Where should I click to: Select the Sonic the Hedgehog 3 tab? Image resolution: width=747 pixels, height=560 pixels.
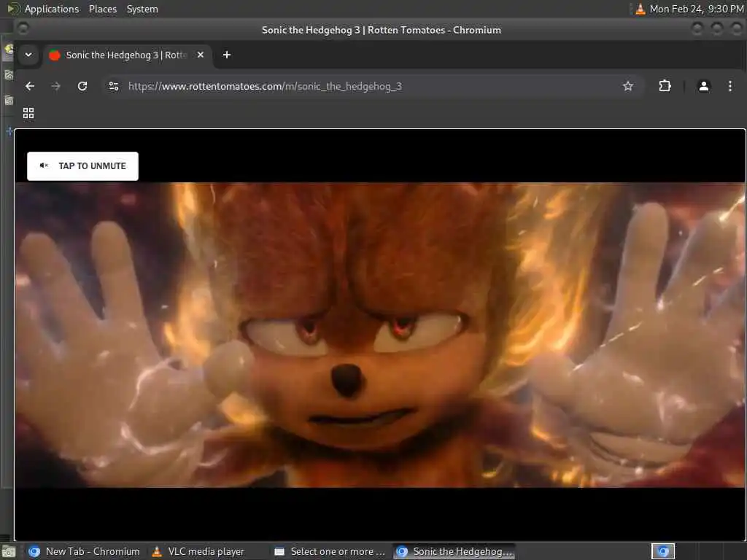(x=128, y=55)
